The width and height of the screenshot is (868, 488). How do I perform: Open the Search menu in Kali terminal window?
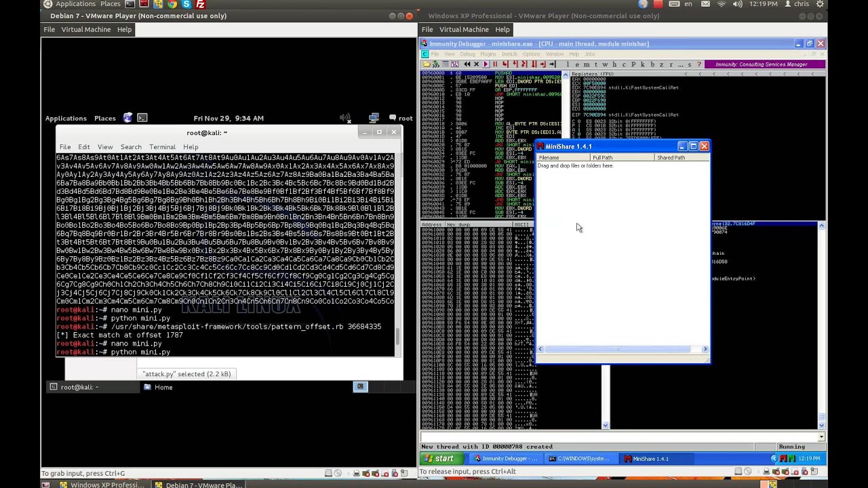(131, 147)
